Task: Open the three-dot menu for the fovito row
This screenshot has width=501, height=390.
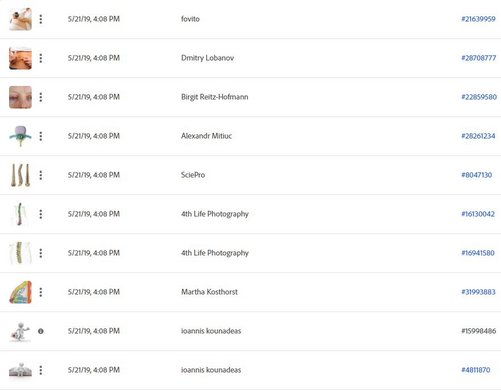Action: pos(41,19)
